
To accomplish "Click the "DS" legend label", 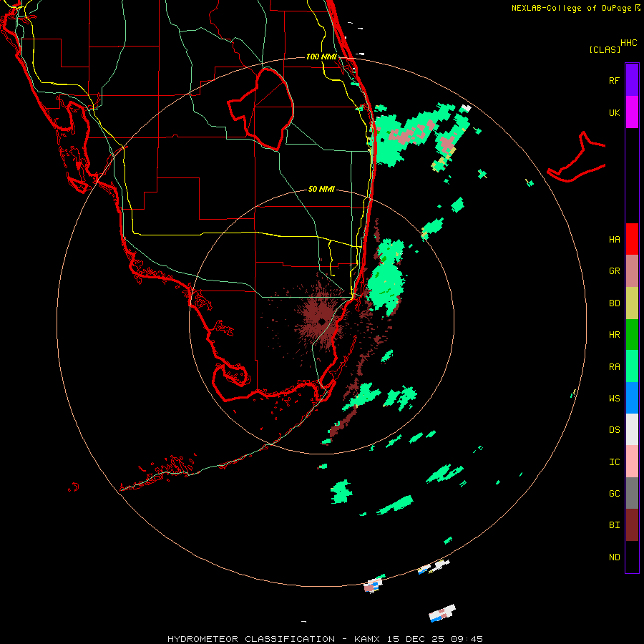I will [x=614, y=430].
